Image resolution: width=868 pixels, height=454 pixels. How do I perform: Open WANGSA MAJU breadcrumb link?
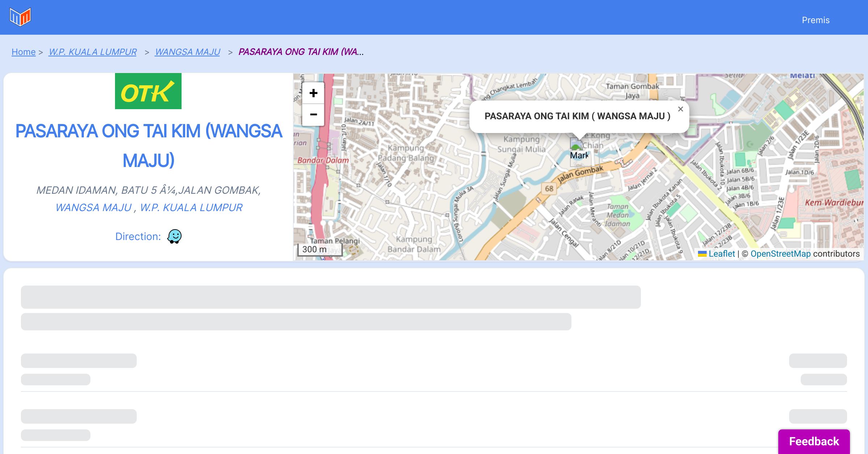(x=187, y=52)
